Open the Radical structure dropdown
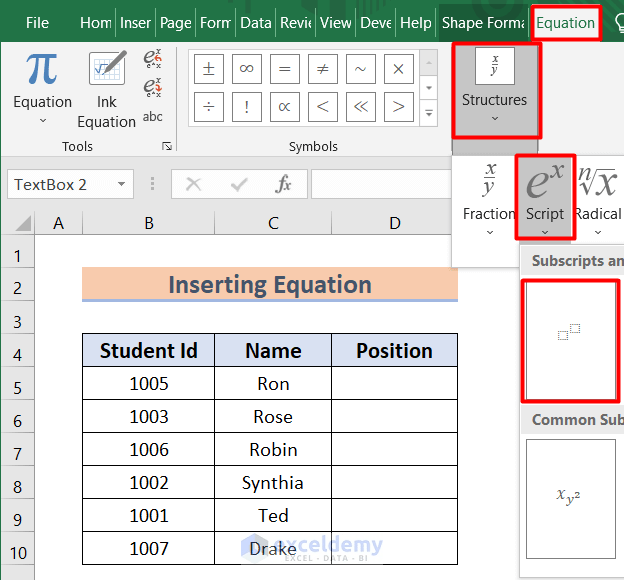 598,198
